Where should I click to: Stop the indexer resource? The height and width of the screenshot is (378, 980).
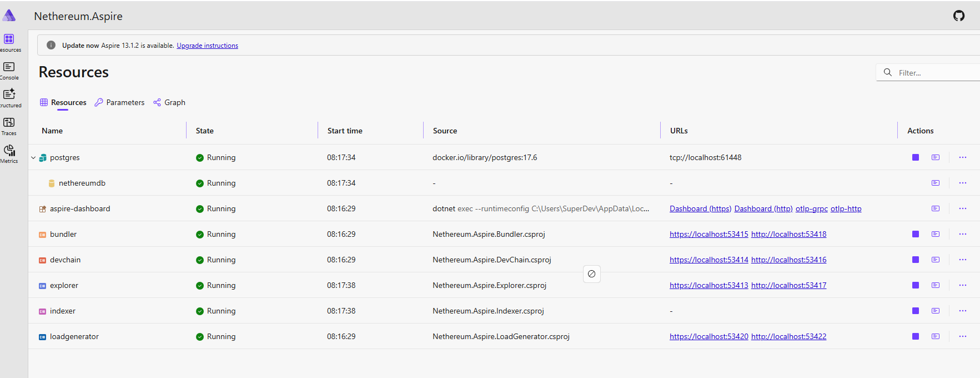click(916, 311)
